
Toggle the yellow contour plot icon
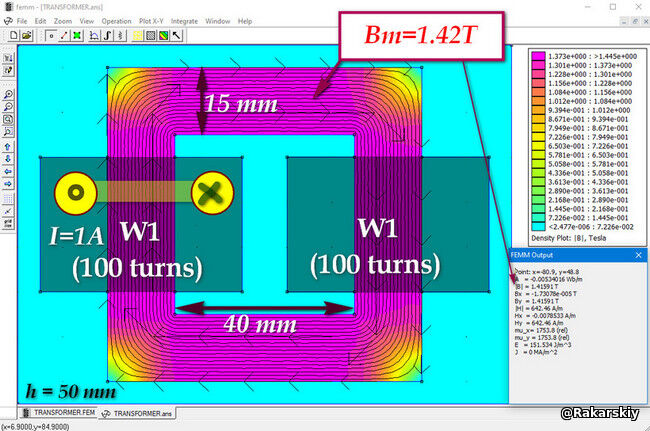point(138,36)
